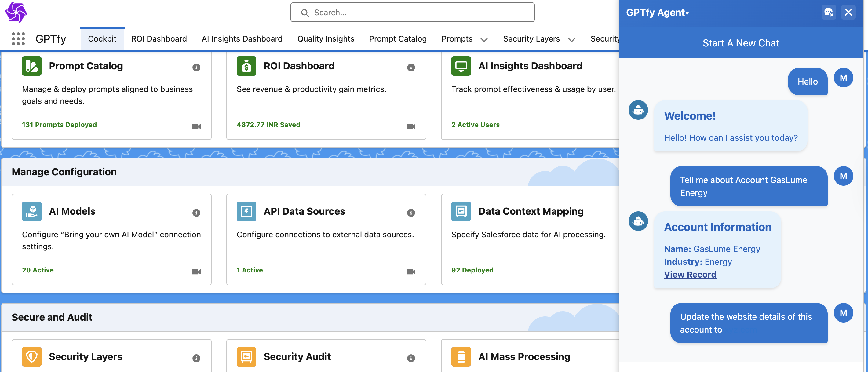This screenshot has height=372, width=868.
Task: Click the AI Models card icon
Action: pyautogui.click(x=32, y=211)
